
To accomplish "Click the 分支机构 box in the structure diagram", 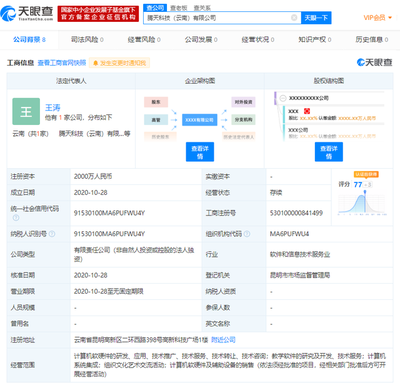I will tap(243, 120).
